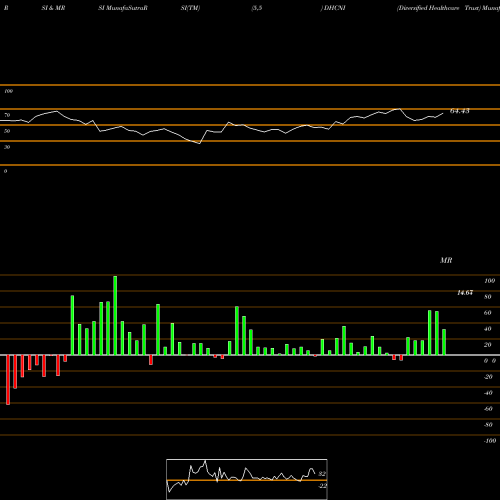The image size is (500, 500).
Task: Click the 'Diversified Healthcare Trust' title text
Action: (438, 8)
